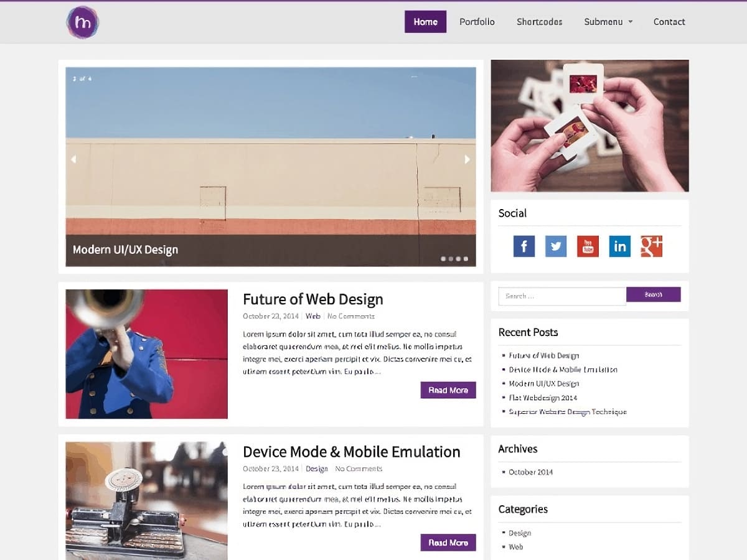This screenshot has width=747, height=560.
Task: Advance slider with the next arrow
Action: (467, 159)
